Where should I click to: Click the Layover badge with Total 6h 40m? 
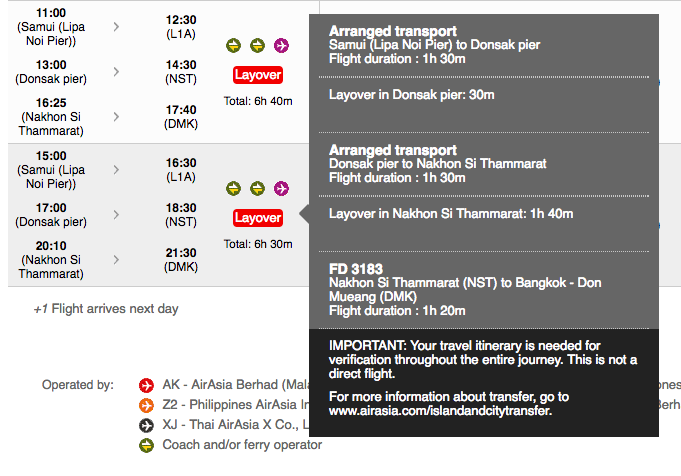pos(257,75)
